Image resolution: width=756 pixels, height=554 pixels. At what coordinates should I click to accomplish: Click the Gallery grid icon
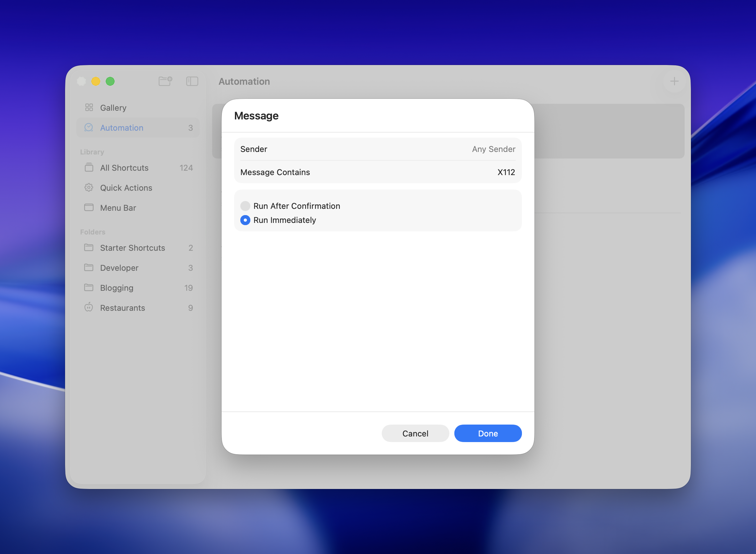pos(89,107)
